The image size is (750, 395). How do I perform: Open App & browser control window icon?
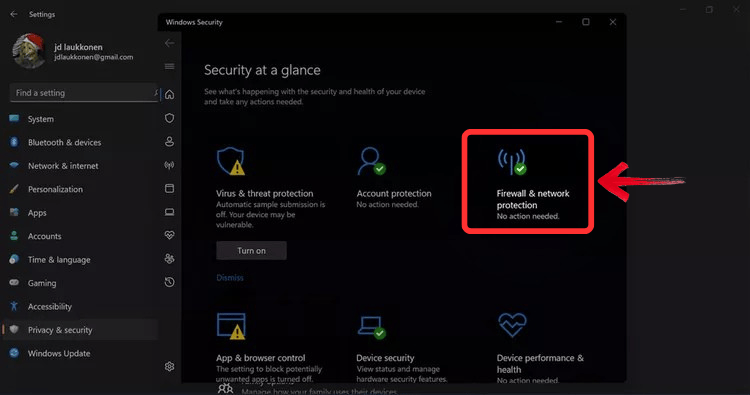coord(231,326)
